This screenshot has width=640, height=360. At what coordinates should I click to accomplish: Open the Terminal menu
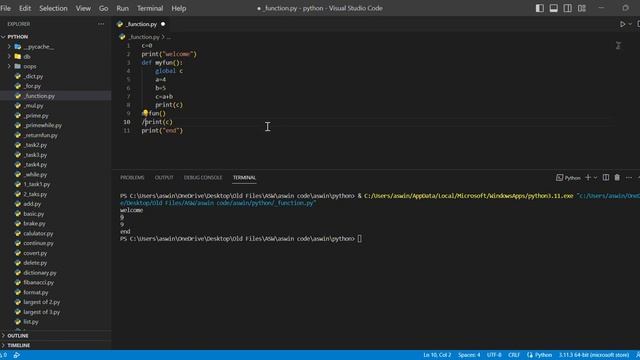[x=150, y=8]
